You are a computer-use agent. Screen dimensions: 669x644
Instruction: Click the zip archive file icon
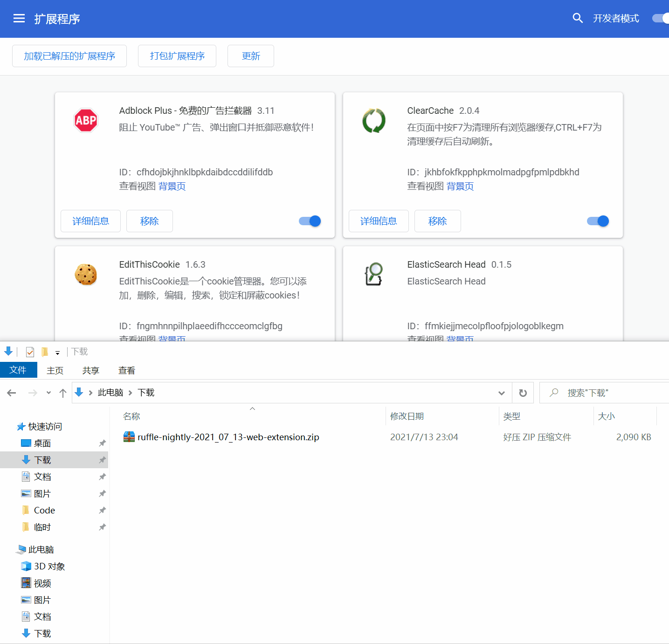(129, 437)
